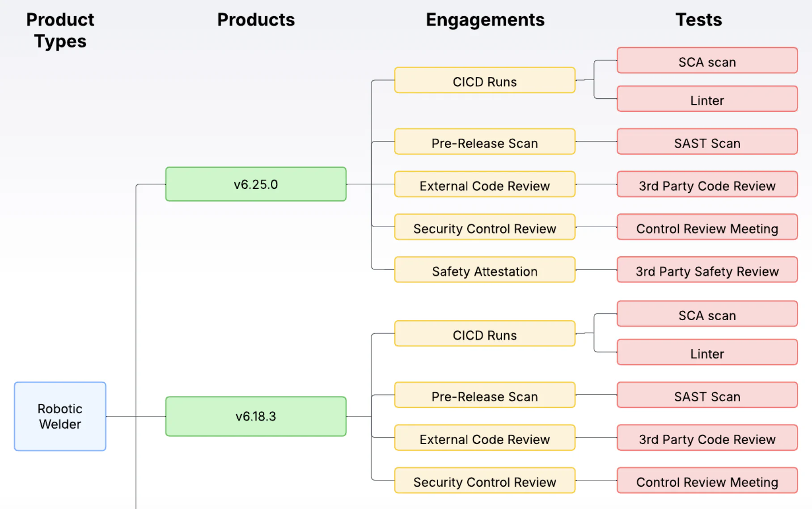Screen dimensions: 812x509
Task: Click CICD Runs engagement under v6.25.0
Action: [x=485, y=81]
